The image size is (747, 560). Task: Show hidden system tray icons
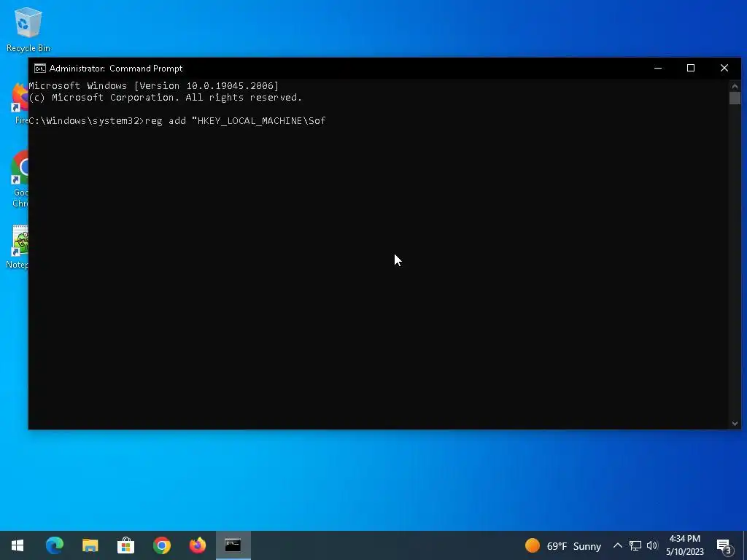tap(617, 545)
